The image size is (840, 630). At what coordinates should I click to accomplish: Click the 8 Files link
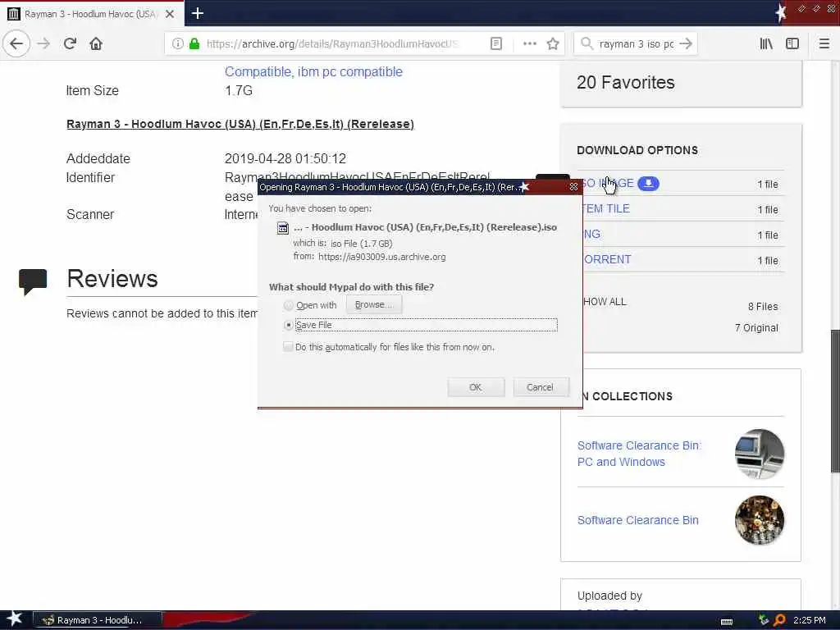pos(763,307)
